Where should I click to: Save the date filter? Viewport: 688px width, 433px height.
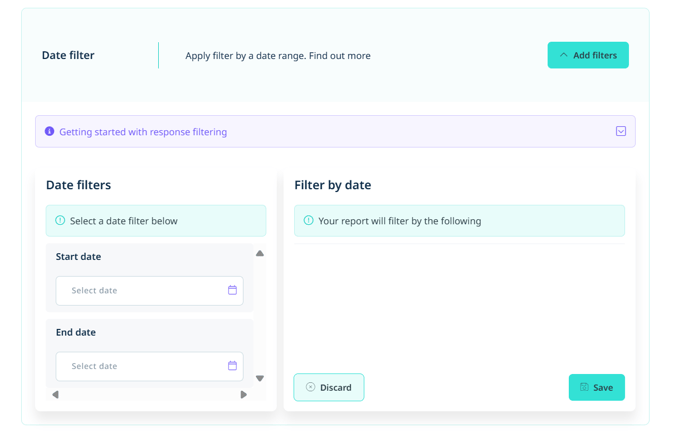[597, 387]
